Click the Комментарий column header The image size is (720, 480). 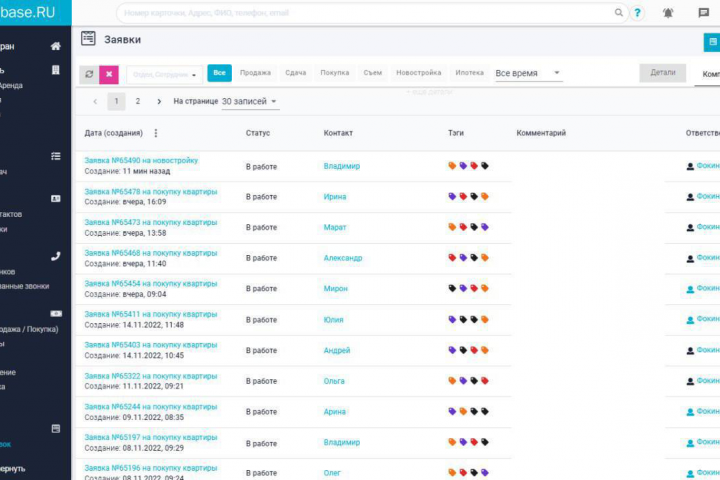[x=541, y=133]
